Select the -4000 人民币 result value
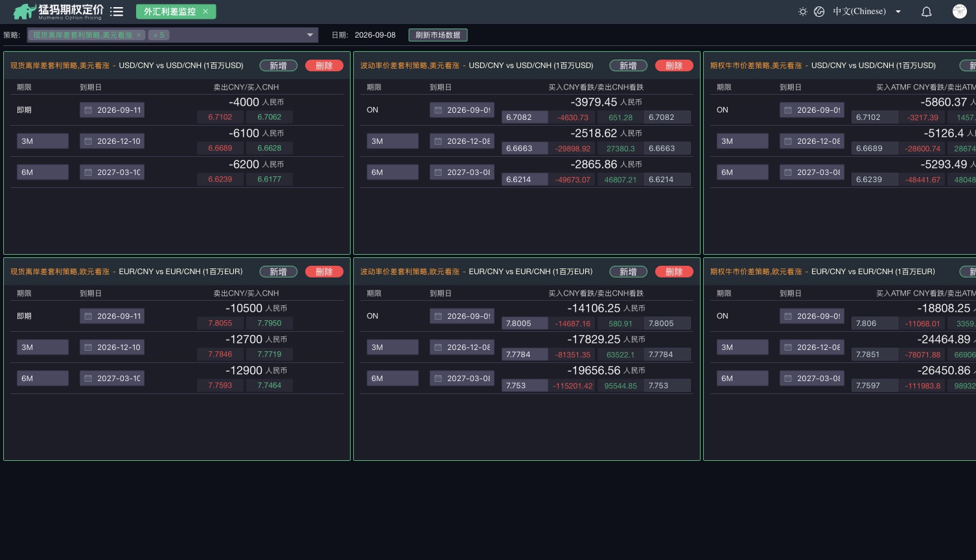Image resolution: width=976 pixels, height=560 pixels. point(256,102)
